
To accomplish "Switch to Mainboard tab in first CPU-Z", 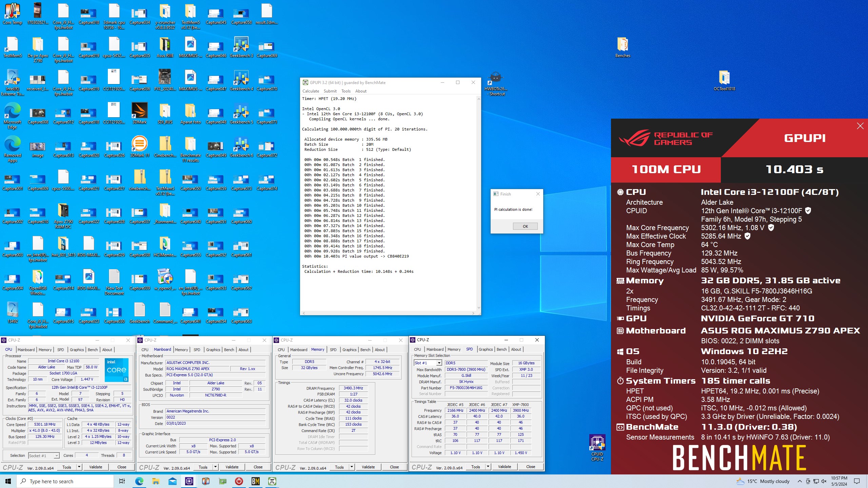I will pyautogui.click(x=26, y=350).
